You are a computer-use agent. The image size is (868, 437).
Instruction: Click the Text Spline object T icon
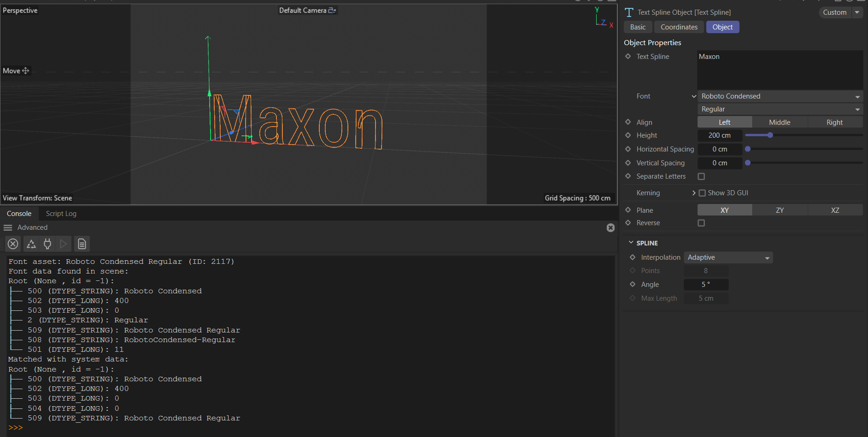pos(629,12)
